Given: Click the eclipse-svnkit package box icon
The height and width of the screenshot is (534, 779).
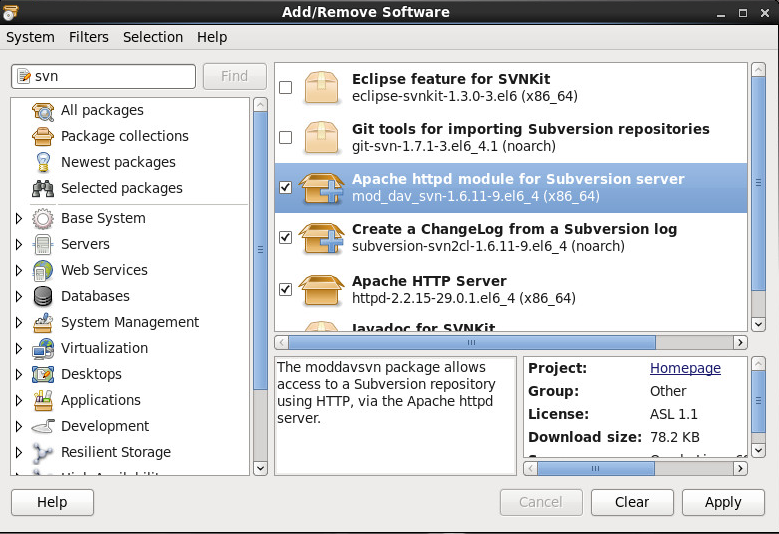Looking at the screenshot, I should click(x=321, y=87).
